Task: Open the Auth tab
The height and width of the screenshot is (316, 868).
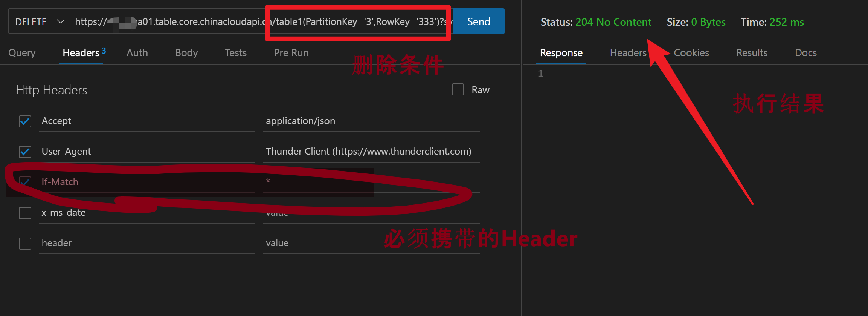Action: (137, 53)
